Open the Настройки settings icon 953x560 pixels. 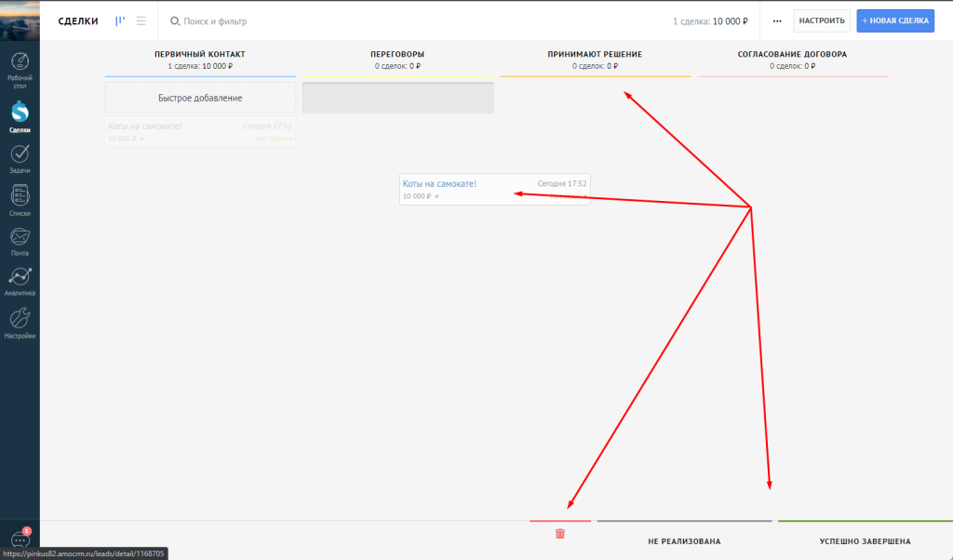pyautogui.click(x=20, y=319)
